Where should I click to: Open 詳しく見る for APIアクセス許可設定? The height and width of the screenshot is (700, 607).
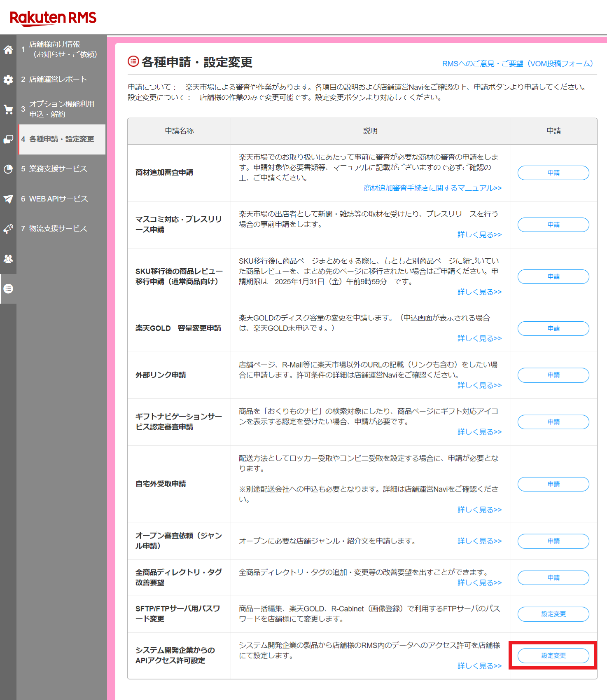[x=480, y=666]
